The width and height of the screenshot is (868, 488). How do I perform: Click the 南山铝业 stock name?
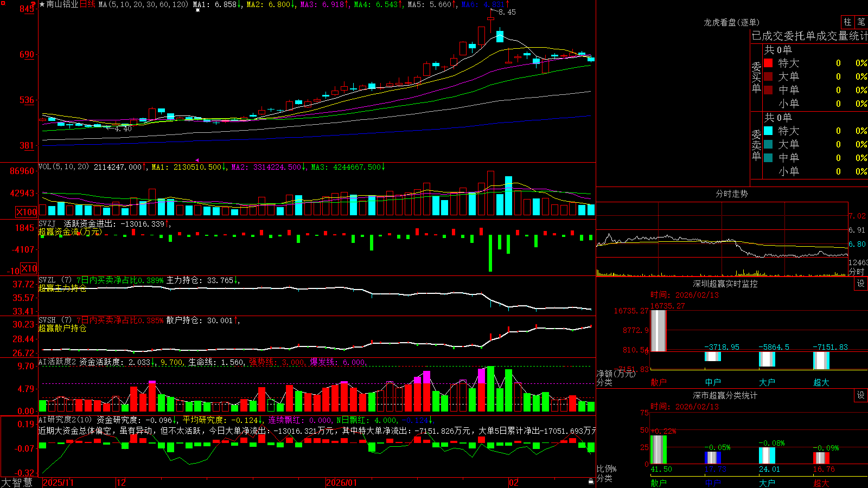pyautogui.click(x=62, y=4)
